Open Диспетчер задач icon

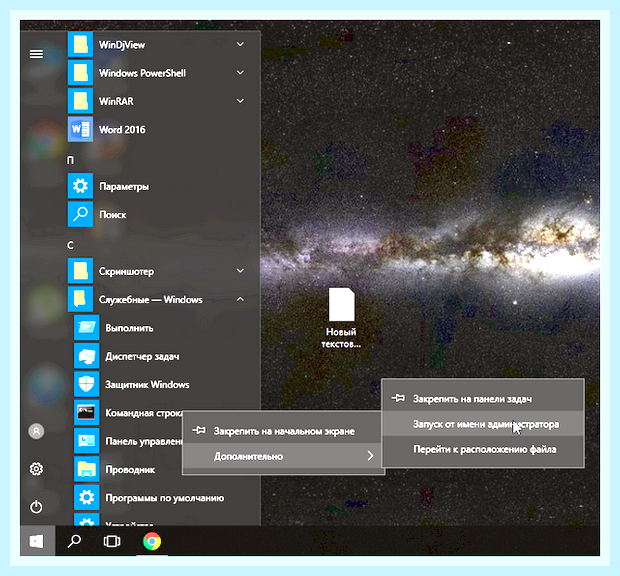point(87,356)
